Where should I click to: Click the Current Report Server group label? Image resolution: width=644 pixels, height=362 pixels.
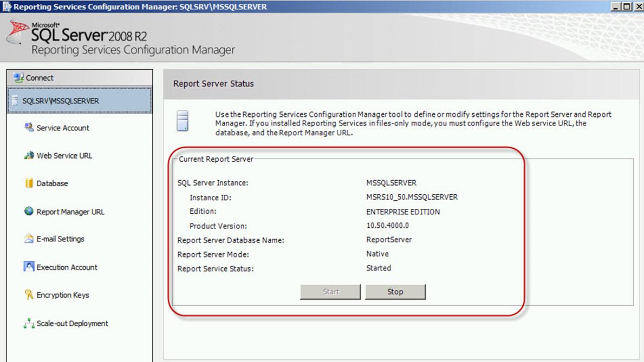216,159
